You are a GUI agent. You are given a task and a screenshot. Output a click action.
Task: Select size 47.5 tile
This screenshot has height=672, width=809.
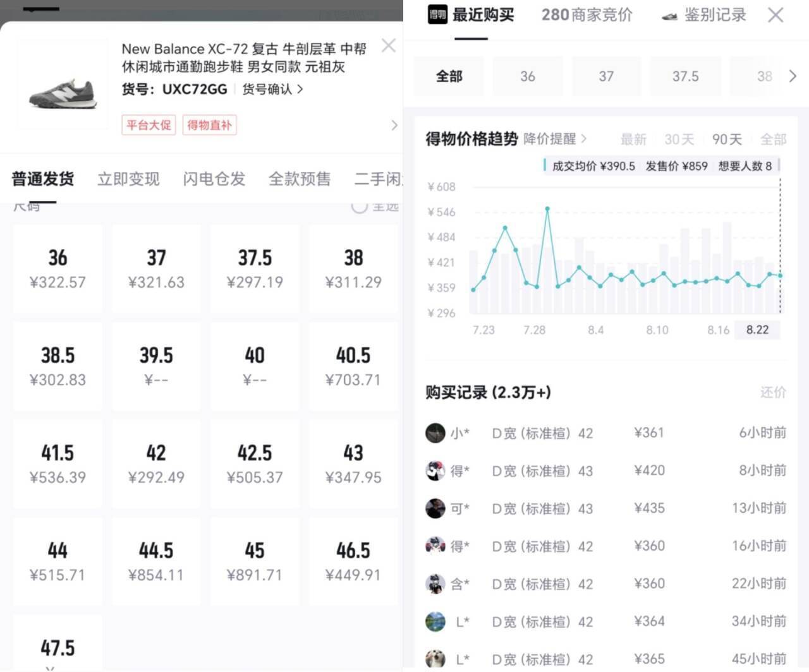point(58,644)
